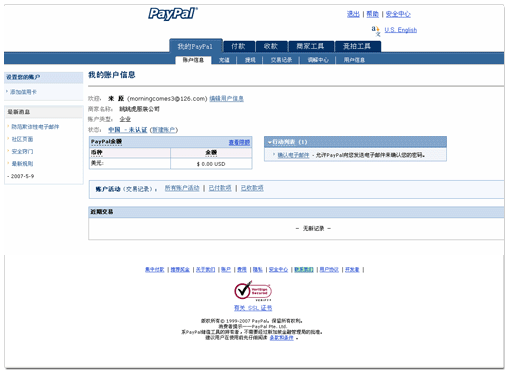Click the 近期交易 section header
Viewport: 506px width, 370px height.
coord(296,212)
